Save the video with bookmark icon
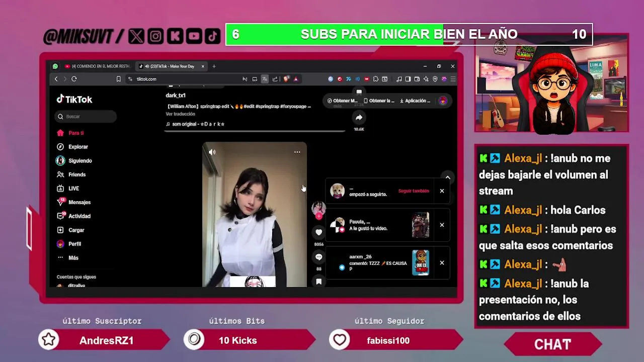Viewport: 644px width, 362px height. (x=318, y=282)
